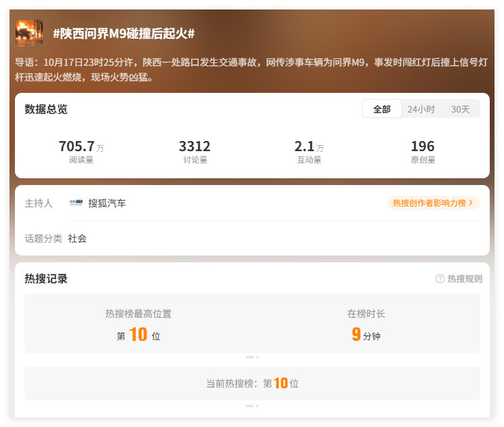The height and width of the screenshot is (427, 504).
Task: Click the 热搜记录 section heading
Action: tap(46, 279)
